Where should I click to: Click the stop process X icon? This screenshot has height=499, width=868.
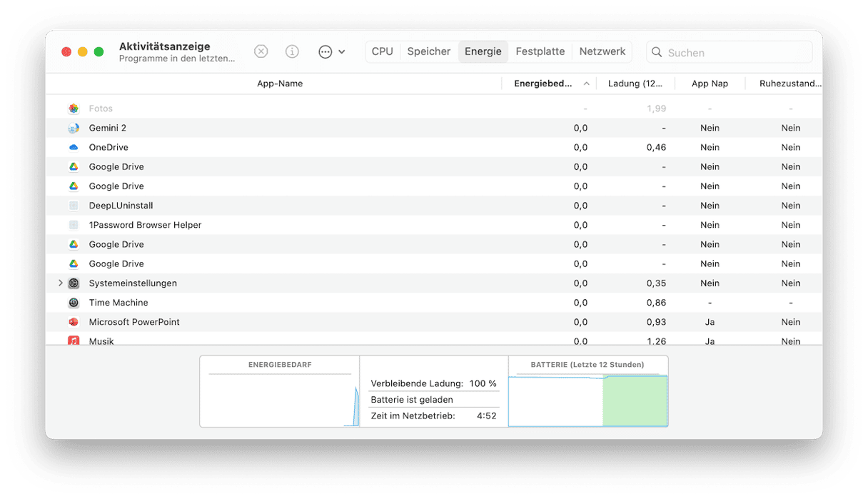click(x=261, y=51)
